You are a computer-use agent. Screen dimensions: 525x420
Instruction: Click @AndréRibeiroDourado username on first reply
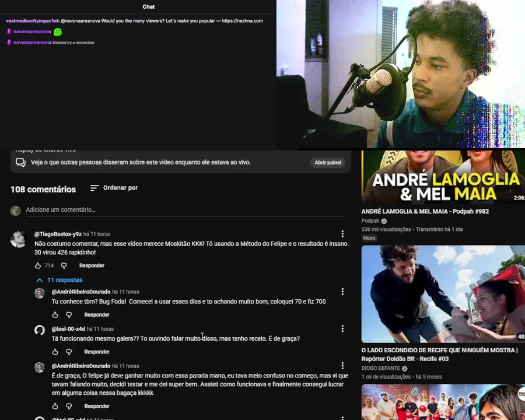(81, 292)
